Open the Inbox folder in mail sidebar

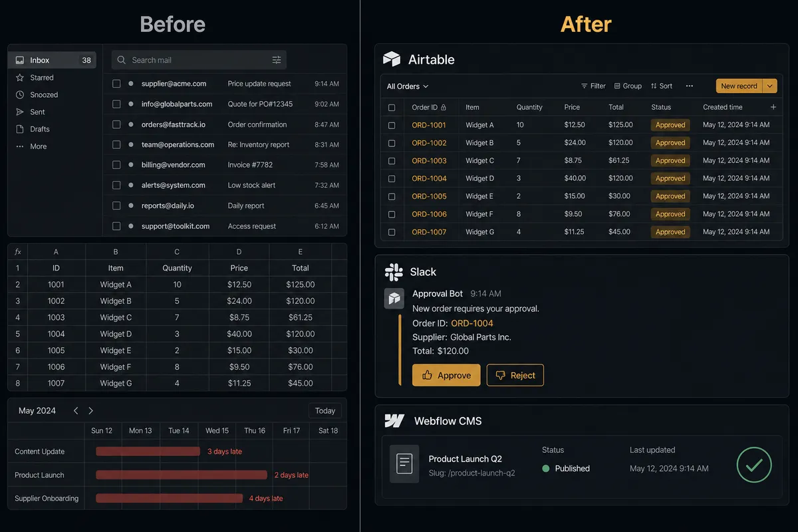tap(53, 60)
